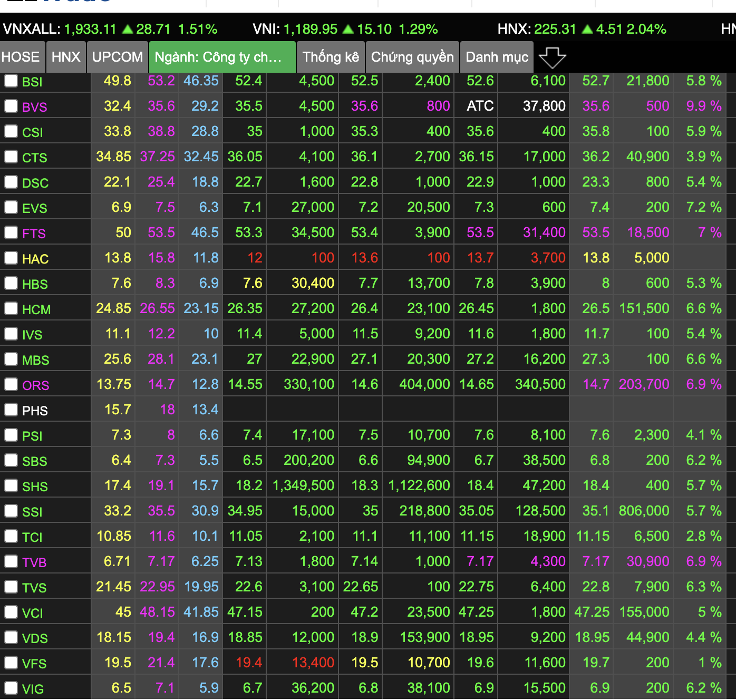Open the Thống kê tab
Screen dimensions: 736x700
[x=331, y=57]
